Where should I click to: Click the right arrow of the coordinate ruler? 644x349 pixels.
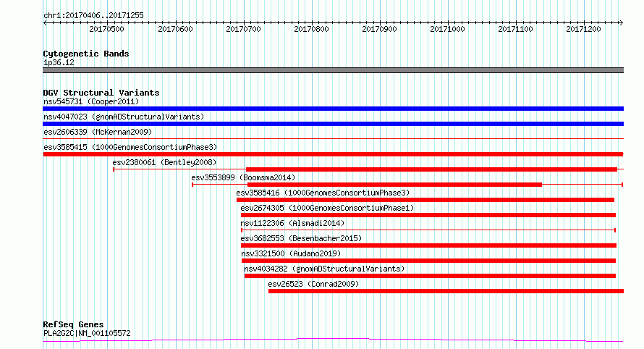(x=622, y=23)
